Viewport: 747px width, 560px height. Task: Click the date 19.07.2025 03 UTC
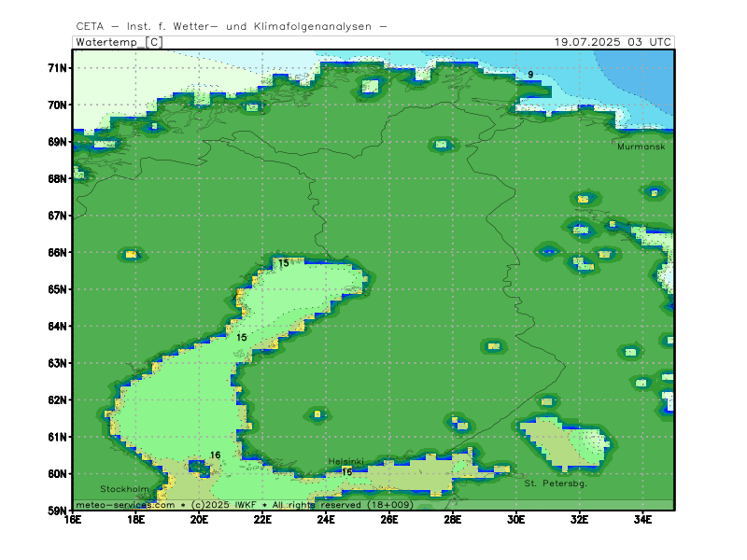click(x=613, y=42)
